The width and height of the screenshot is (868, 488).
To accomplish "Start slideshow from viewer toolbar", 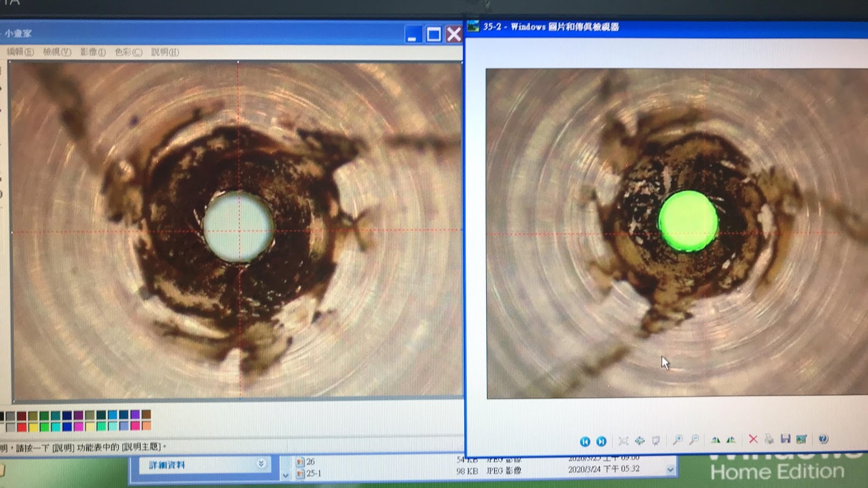I will coord(656,441).
